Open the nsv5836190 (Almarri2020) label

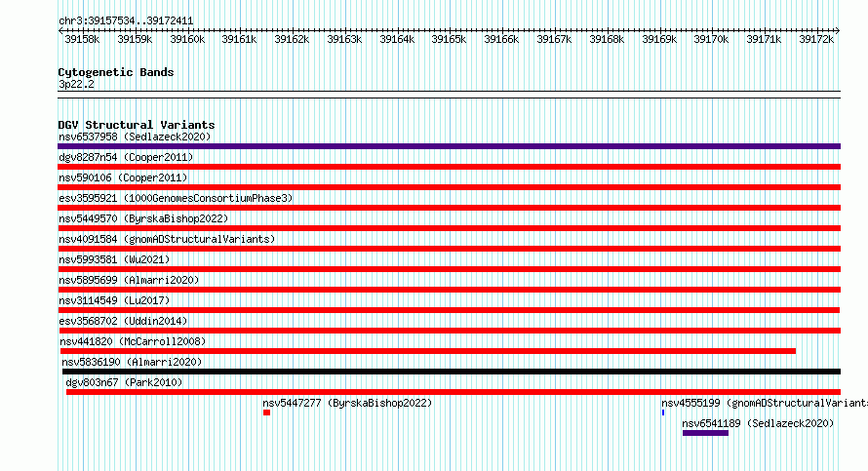point(132,362)
